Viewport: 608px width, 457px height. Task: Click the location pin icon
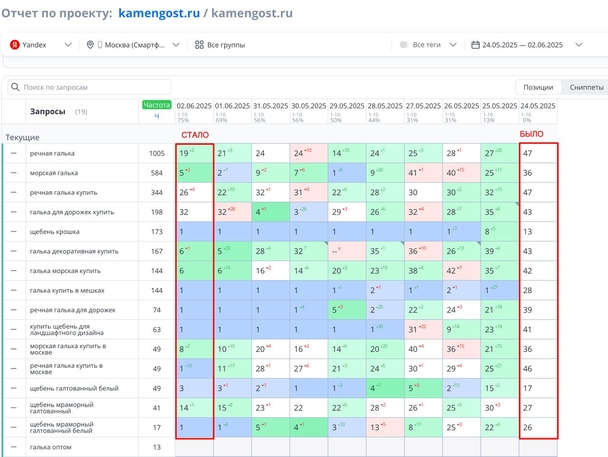90,45
